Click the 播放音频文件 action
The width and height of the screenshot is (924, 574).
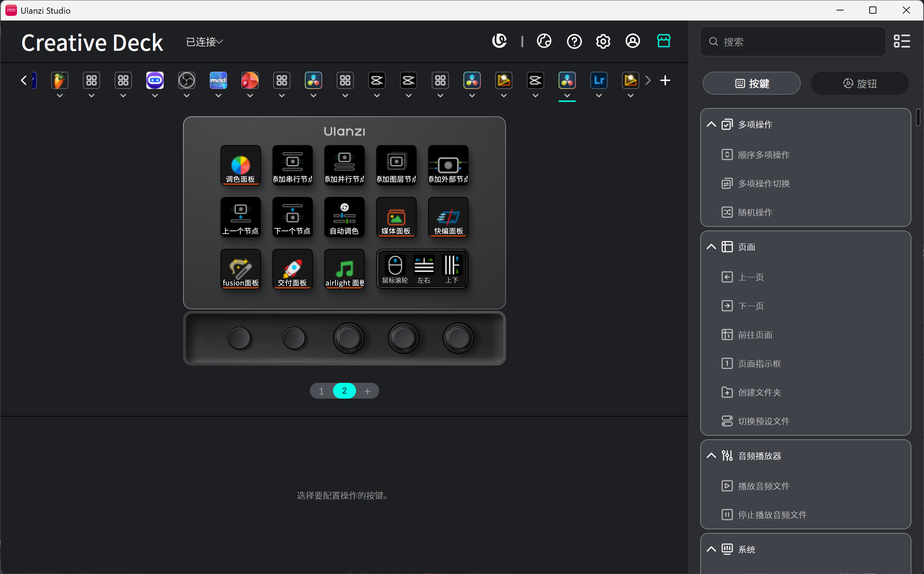pyautogui.click(x=764, y=486)
